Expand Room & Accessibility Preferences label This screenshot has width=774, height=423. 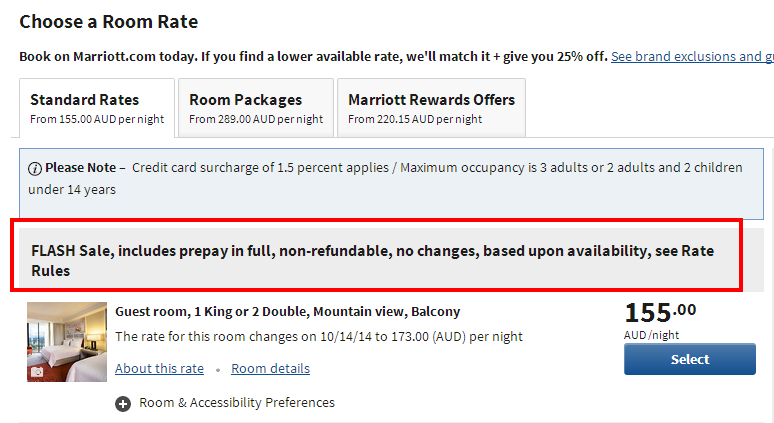click(x=236, y=403)
